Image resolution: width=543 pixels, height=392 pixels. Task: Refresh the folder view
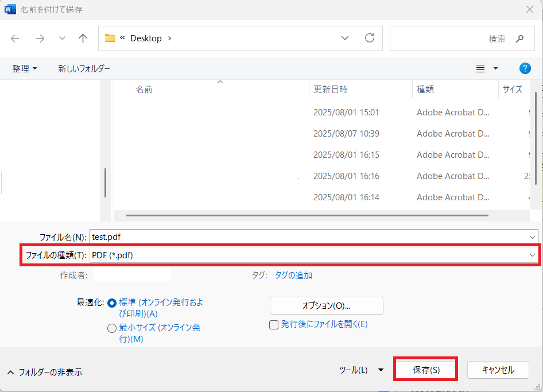pyautogui.click(x=370, y=38)
